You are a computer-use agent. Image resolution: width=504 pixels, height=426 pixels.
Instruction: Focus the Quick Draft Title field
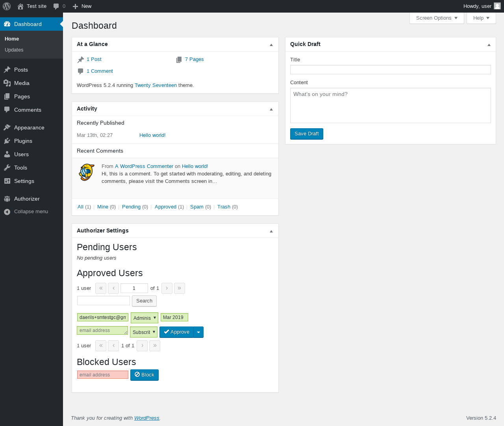click(x=391, y=70)
